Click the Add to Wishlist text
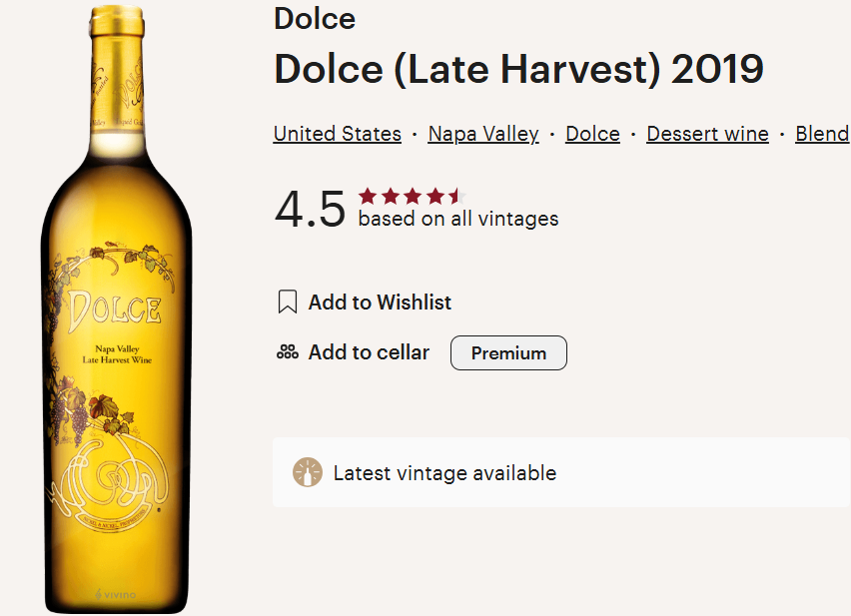Viewport: 851px width, 616px height. [380, 303]
